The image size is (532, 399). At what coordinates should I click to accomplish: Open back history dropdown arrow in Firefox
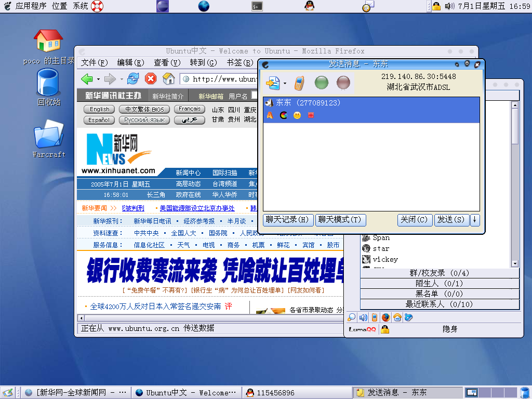pos(98,79)
